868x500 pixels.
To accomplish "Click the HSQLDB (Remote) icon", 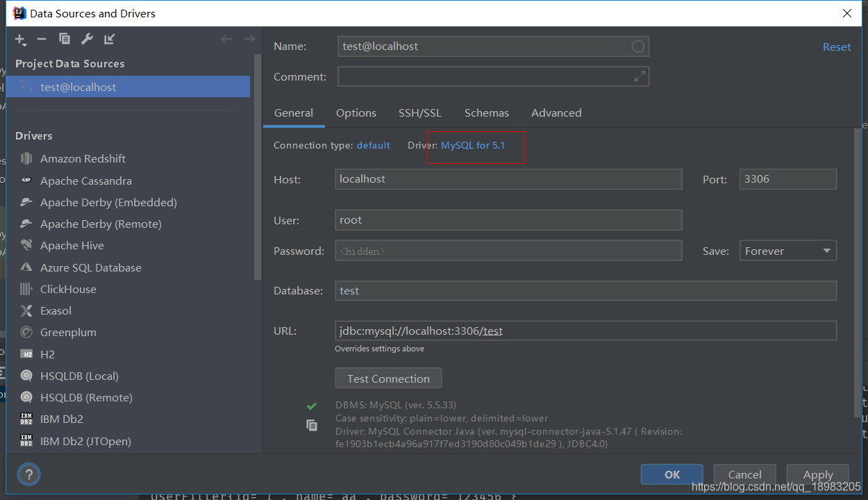I will 26,397.
